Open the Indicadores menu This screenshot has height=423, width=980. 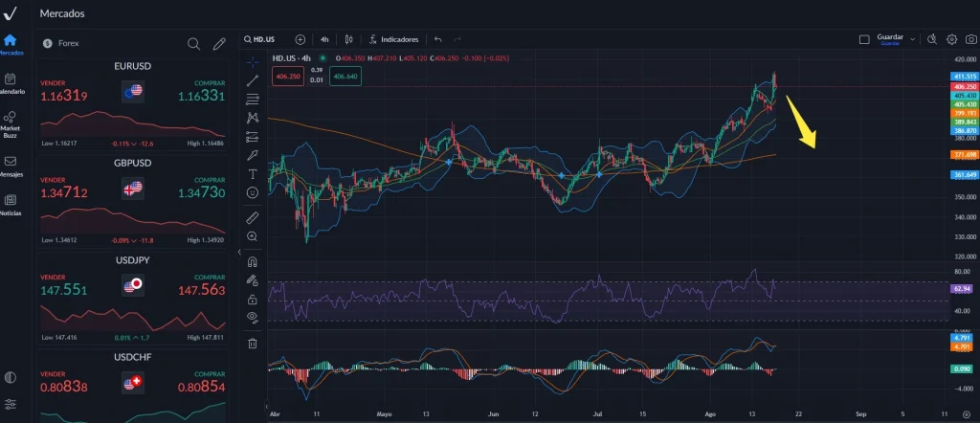coord(393,39)
